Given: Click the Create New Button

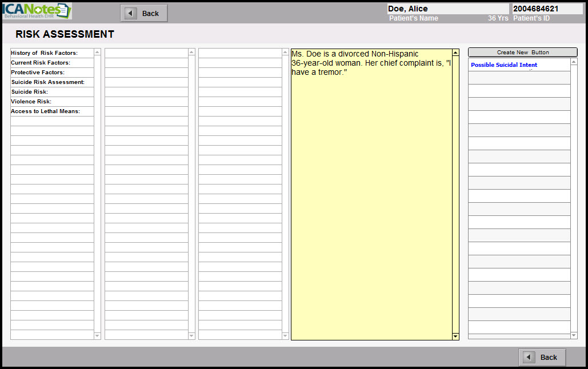Looking at the screenshot, I should pos(522,53).
